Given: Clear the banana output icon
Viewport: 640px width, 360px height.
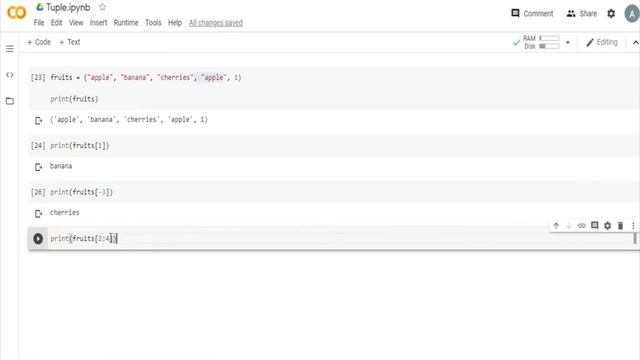Looking at the screenshot, I should (x=38, y=167).
